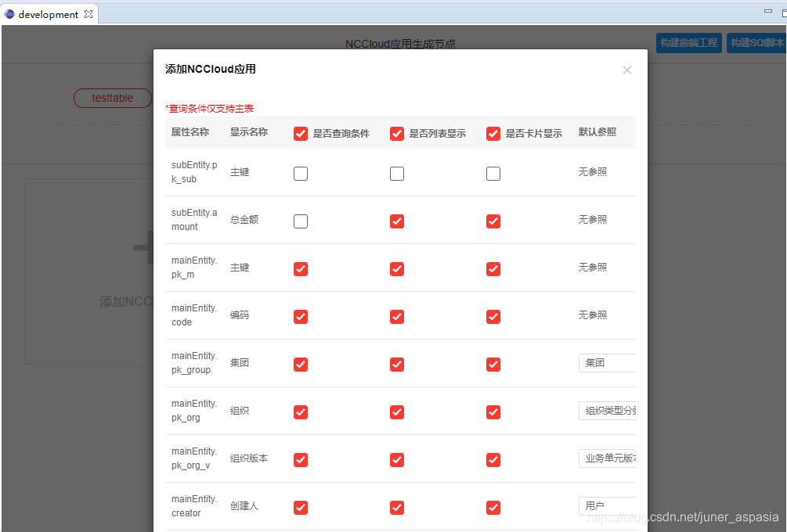
Task: Click 无参照 in mainEntity.code row
Action: point(593,315)
